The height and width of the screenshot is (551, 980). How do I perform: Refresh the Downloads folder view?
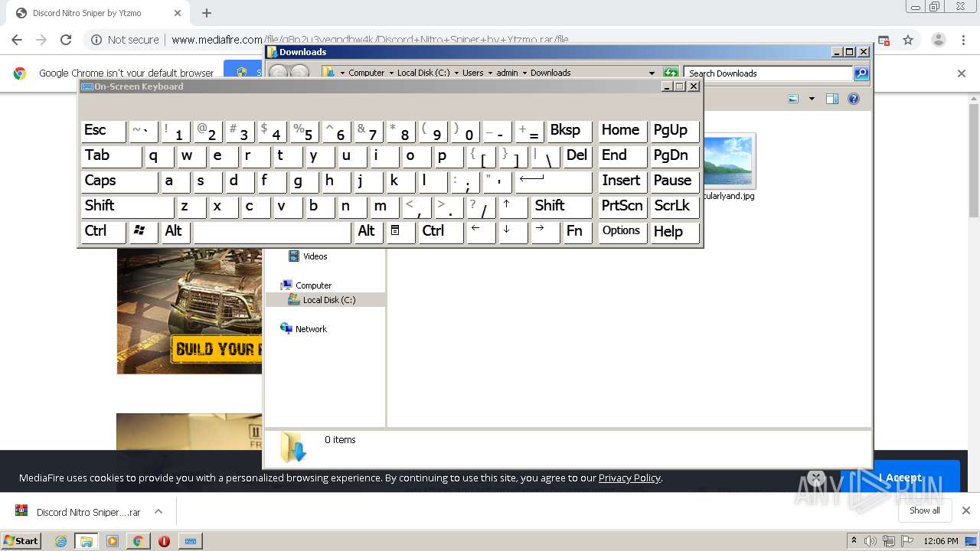click(x=671, y=73)
